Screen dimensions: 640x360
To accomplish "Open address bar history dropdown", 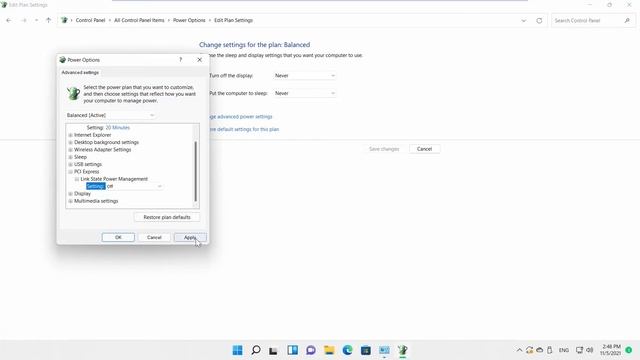I will click(524, 20).
